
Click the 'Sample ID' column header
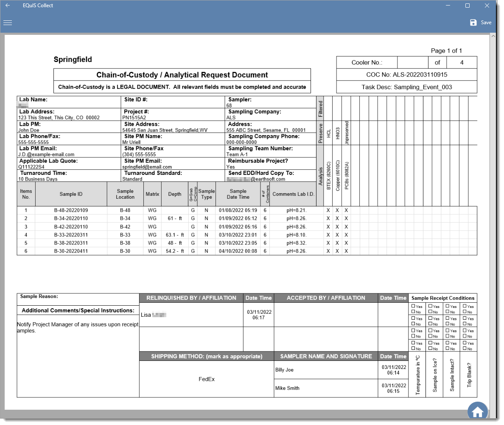[71, 194]
